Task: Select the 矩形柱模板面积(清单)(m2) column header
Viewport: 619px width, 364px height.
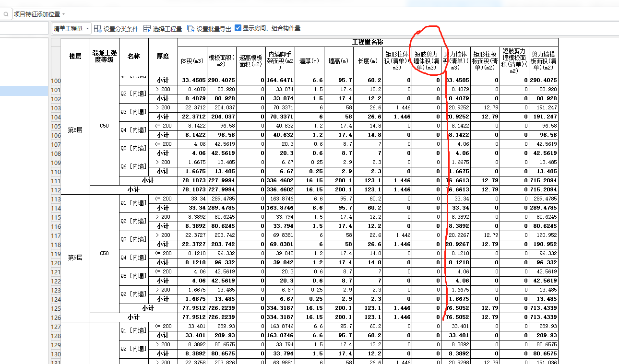Action: pyautogui.click(x=485, y=61)
